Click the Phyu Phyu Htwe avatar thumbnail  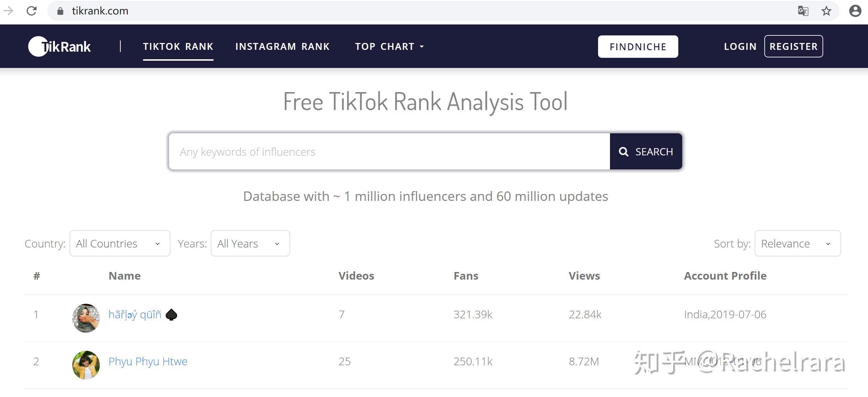pyautogui.click(x=86, y=365)
